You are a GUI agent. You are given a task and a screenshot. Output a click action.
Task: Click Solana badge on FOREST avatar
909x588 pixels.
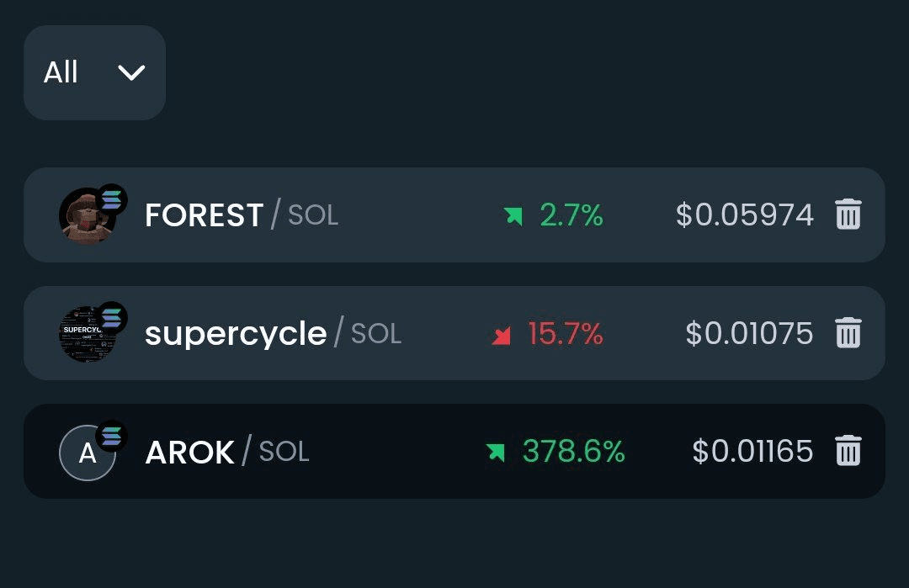click(x=111, y=200)
